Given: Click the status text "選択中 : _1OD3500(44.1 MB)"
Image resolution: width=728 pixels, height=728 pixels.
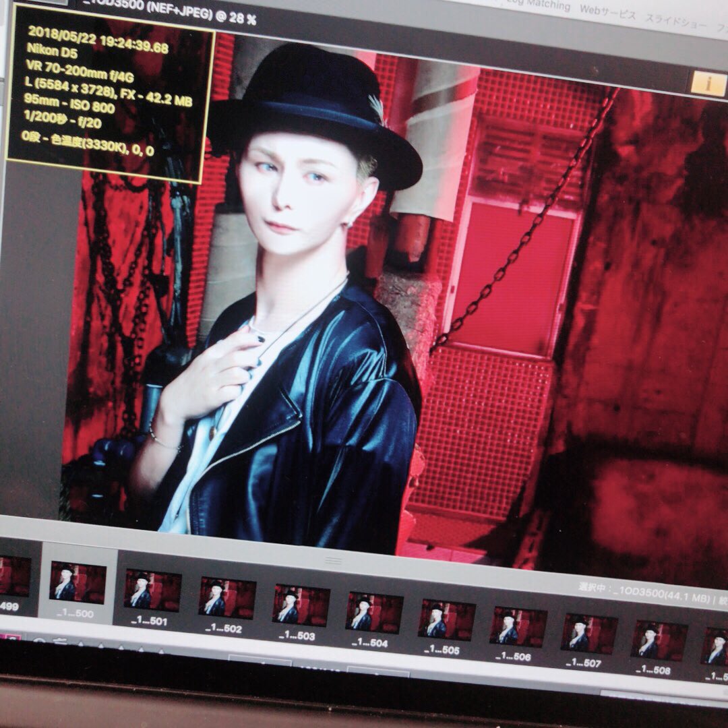Looking at the screenshot, I should (x=644, y=593).
